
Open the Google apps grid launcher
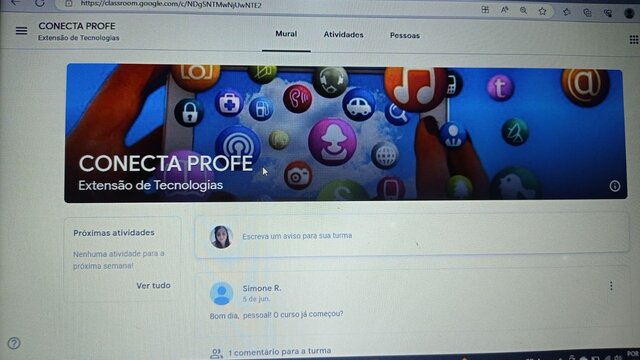pyautogui.click(x=634, y=39)
